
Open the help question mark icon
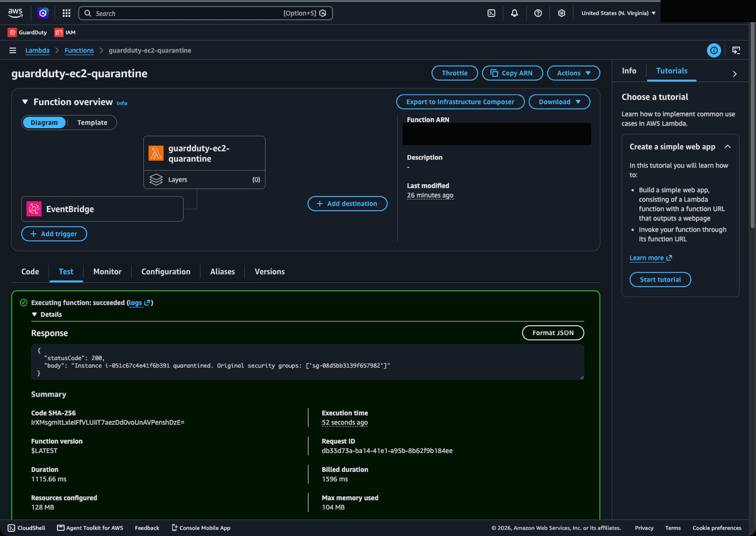point(538,13)
